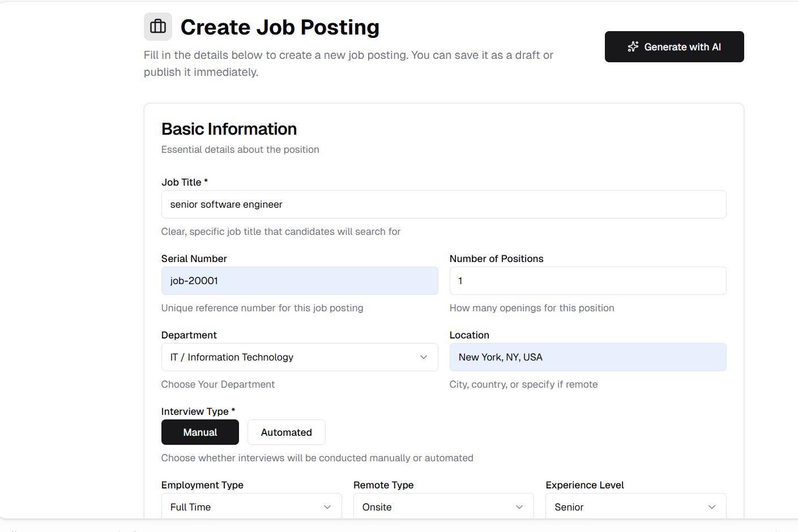Click the Basic Information section heading
Screen dimensions: 798x532
(229, 129)
